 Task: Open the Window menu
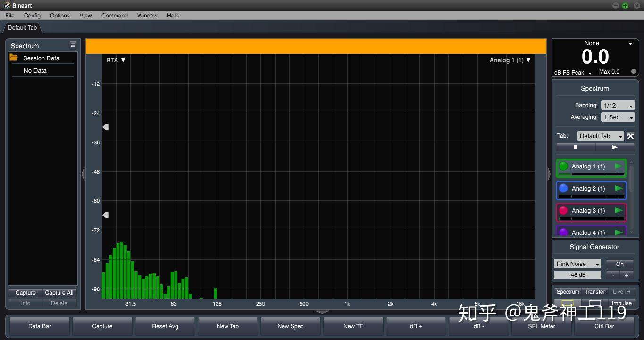point(147,16)
